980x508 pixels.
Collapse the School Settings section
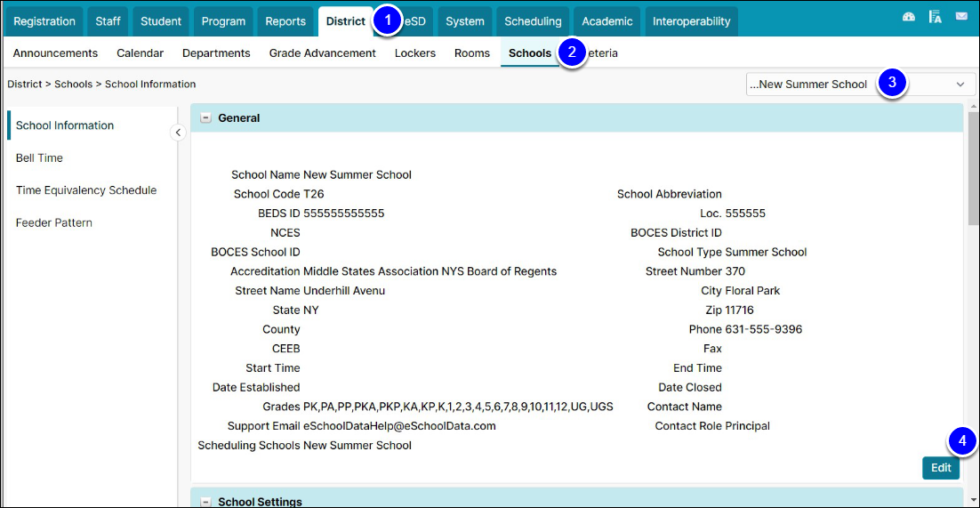(205, 502)
